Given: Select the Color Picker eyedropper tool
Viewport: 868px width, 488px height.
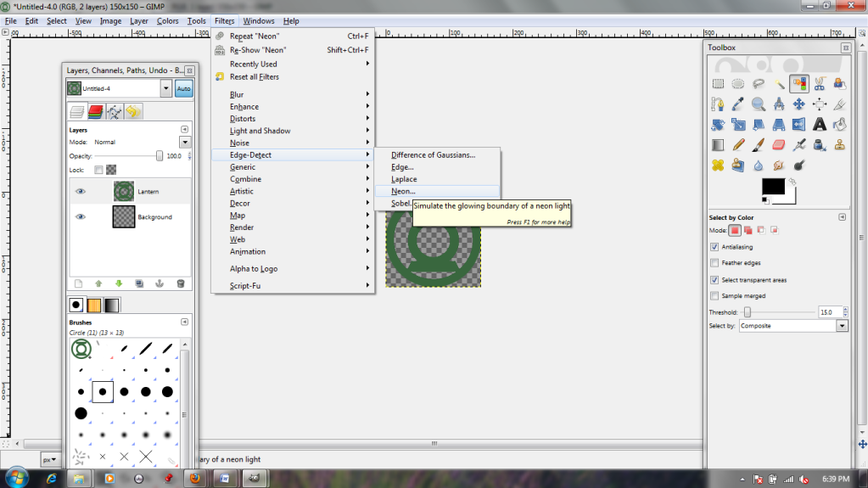Looking at the screenshot, I should 738,104.
